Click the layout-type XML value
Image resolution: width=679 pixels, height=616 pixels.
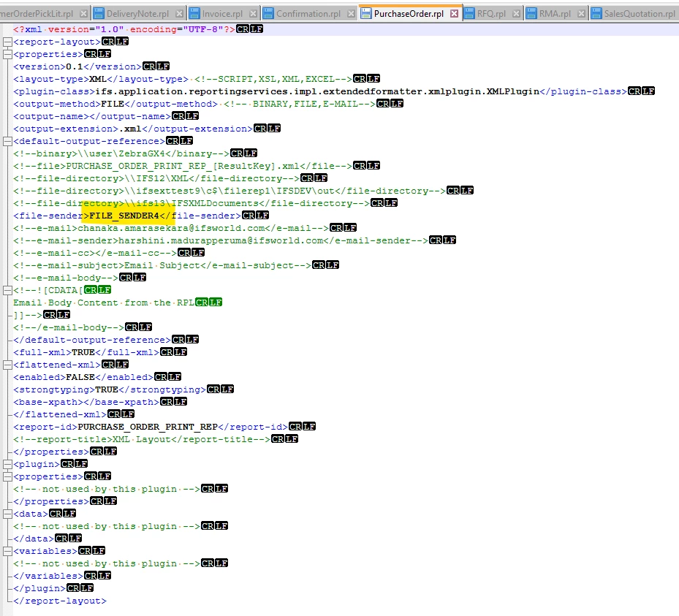[98, 79]
